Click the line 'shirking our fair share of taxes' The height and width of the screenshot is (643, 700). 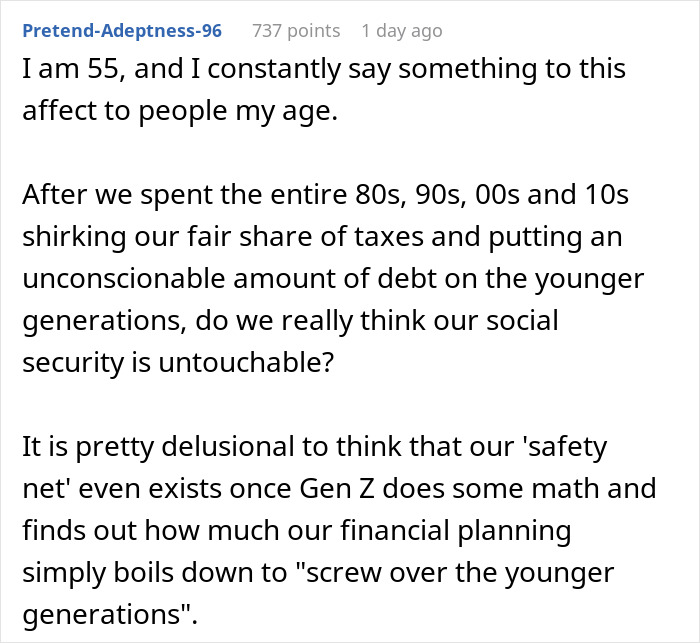pyautogui.click(x=322, y=237)
